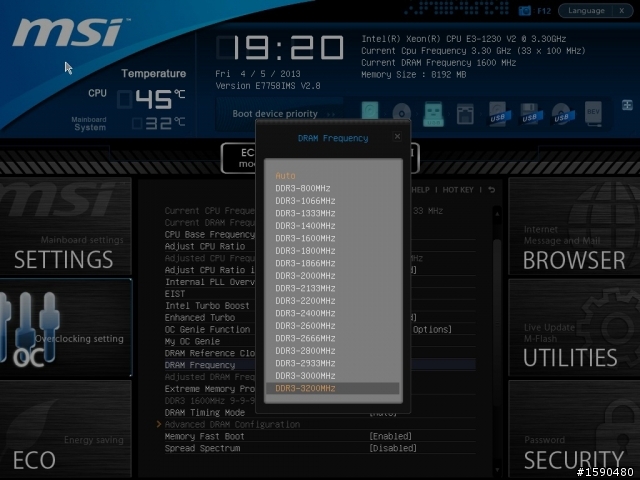Pick DDR3-2400MHz from the list
Image resolution: width=640 pixels, height=480 pixels.
[305, 313]
